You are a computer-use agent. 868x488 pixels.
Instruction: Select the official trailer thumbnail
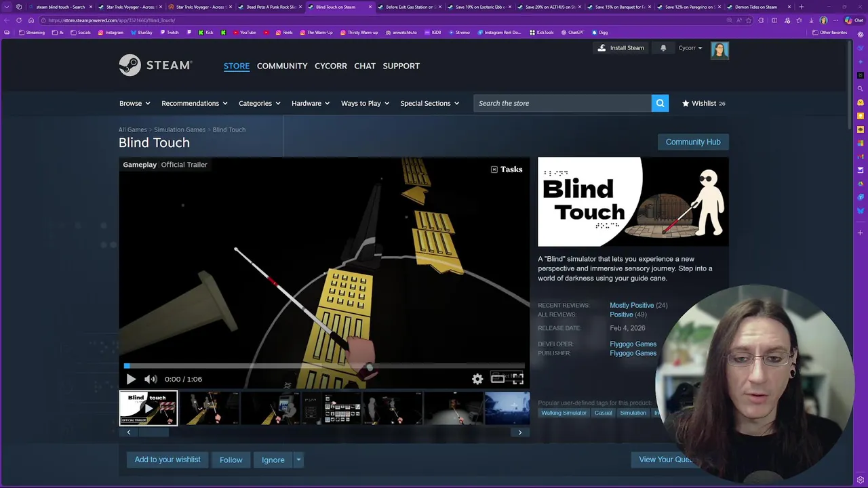click(x=148, y=408)
